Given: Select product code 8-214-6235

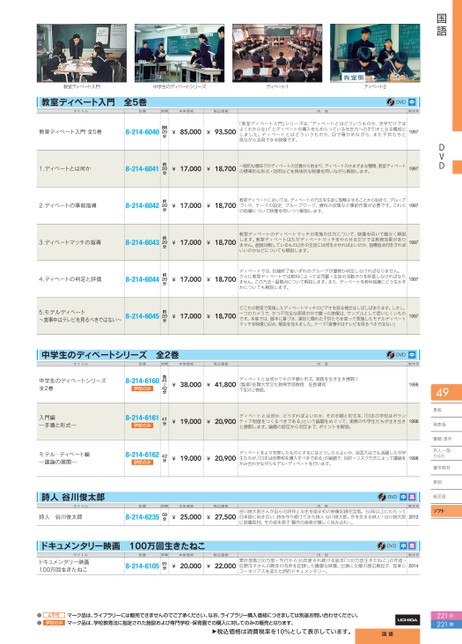Looking at the screenshot, I should tap(142, 517).
